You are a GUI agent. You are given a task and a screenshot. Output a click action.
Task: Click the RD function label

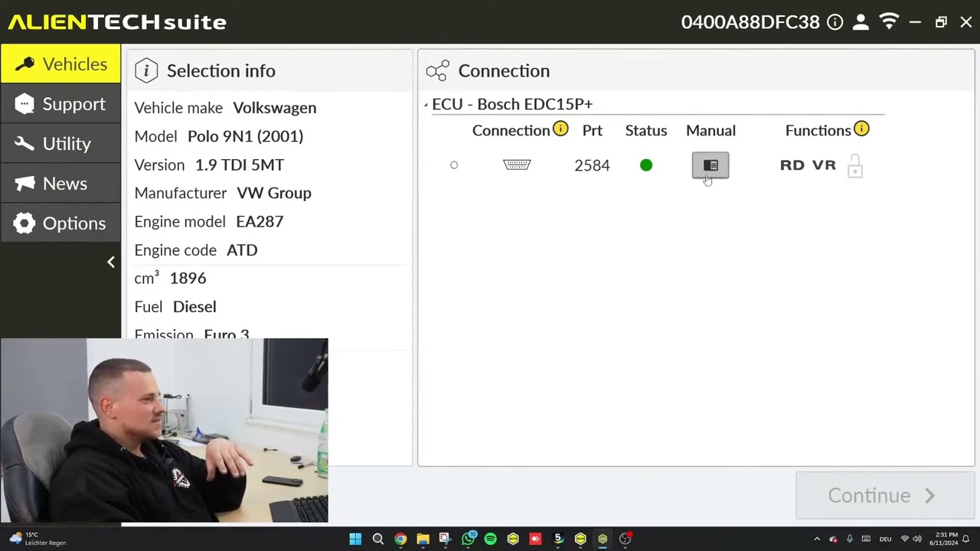click(792, 165)
